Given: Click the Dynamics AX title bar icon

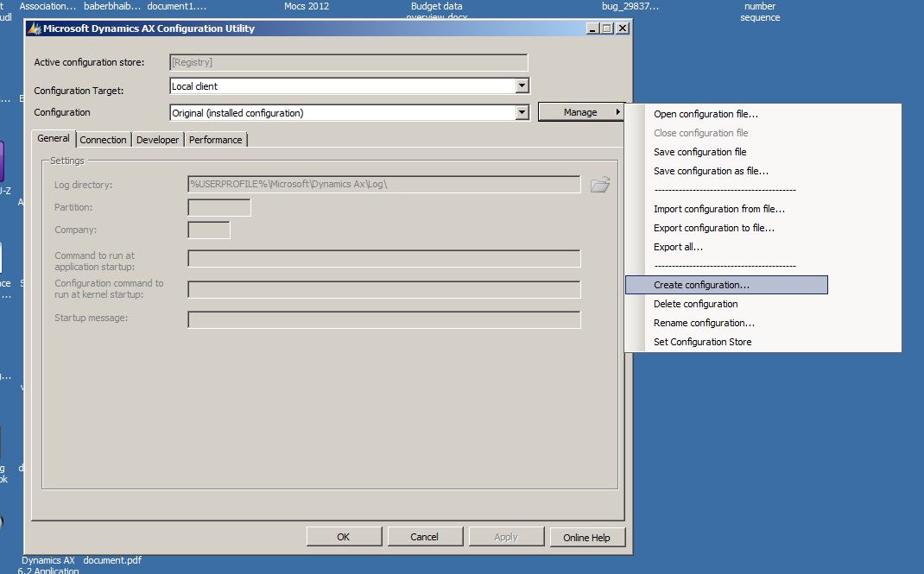Looking at the screenshot, I should coord(35,28).
